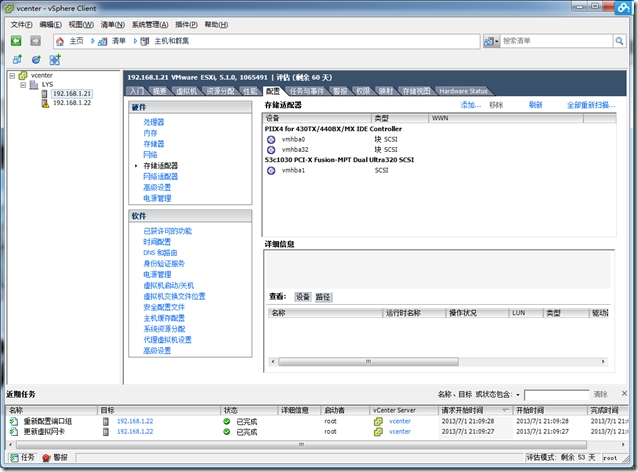The width and height of the screenshot is (638, 472).
Task: Open the 虚拟机启动/关机 link
Action: (168, 286)
